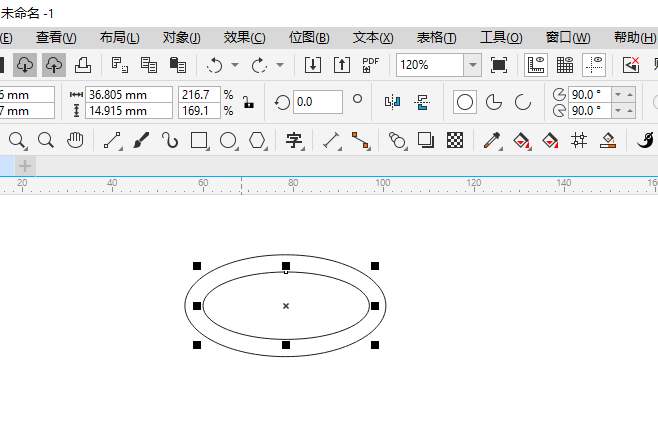Select the Polygon tool
The image size is (658, 428).
click(258, 141)
